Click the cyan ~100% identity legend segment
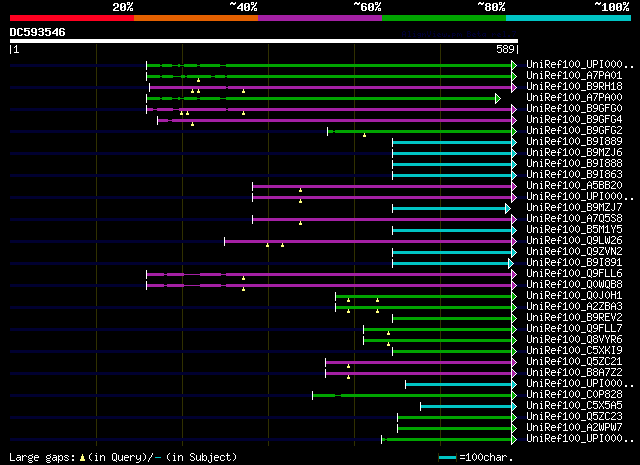The image size is (640, 465). 569,18
